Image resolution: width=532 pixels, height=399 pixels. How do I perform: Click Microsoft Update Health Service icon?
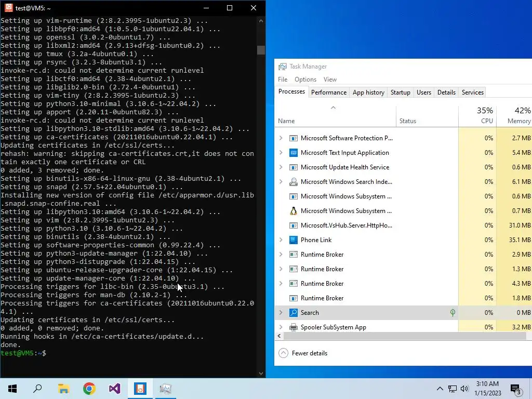click(293, 167)
